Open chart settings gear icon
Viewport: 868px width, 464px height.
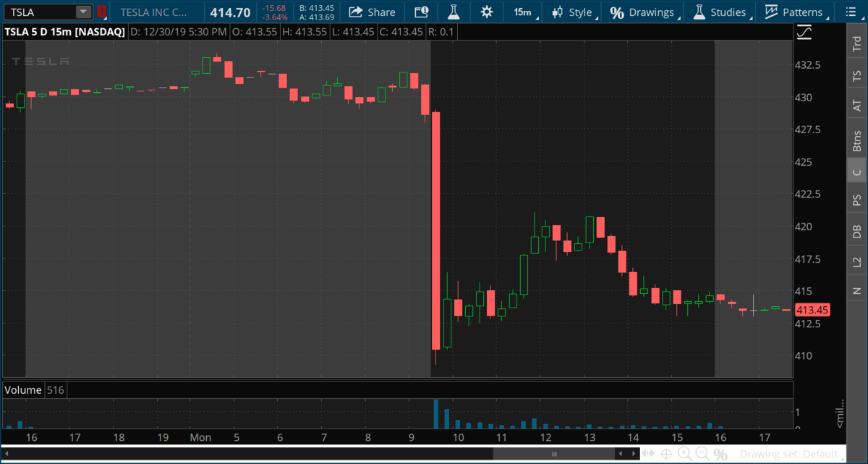coord(487,12)
